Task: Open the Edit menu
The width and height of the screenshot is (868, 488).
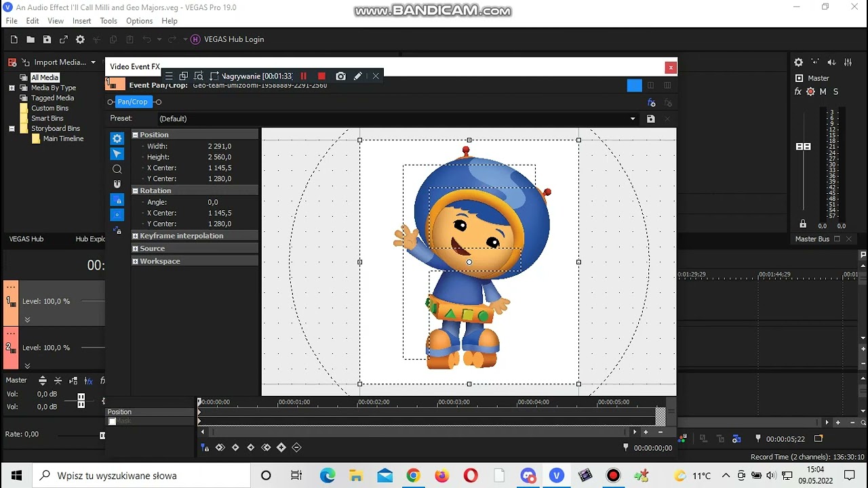Action: pos(33,21)
